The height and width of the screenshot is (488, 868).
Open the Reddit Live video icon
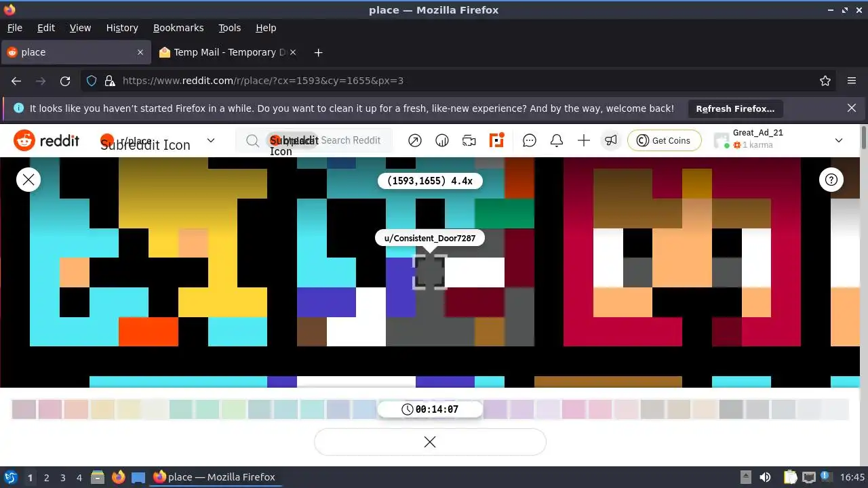coord(469,140)
